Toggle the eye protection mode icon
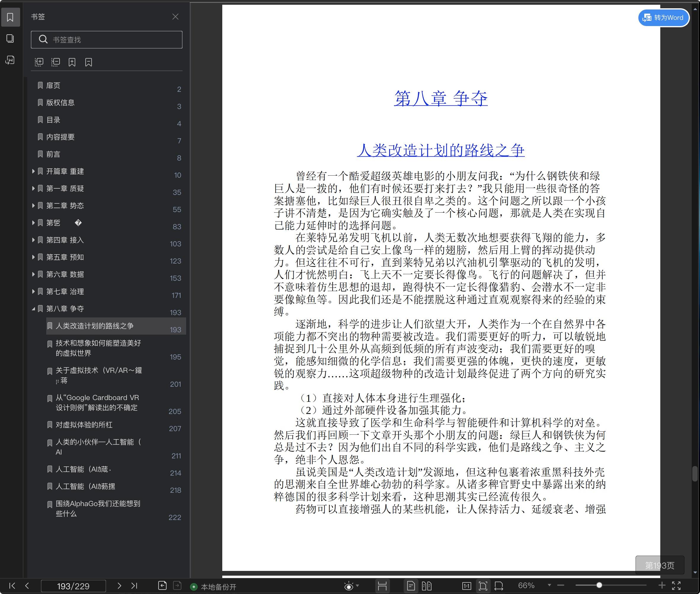This screenshot has height=594, width=700. click(349, 586)
